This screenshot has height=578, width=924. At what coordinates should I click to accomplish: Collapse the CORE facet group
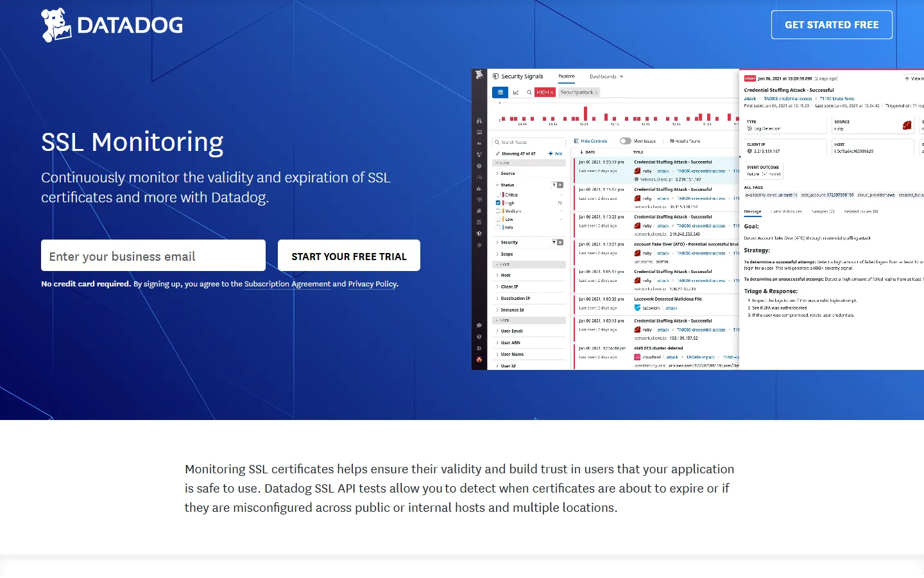click(x=529, y=162)
